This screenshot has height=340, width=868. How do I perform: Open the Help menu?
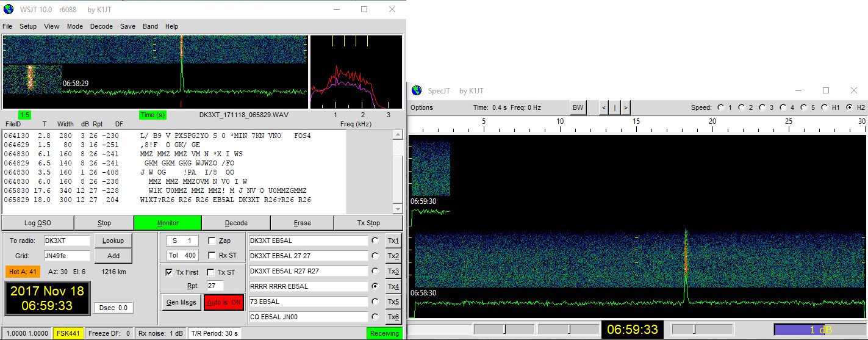171,26
